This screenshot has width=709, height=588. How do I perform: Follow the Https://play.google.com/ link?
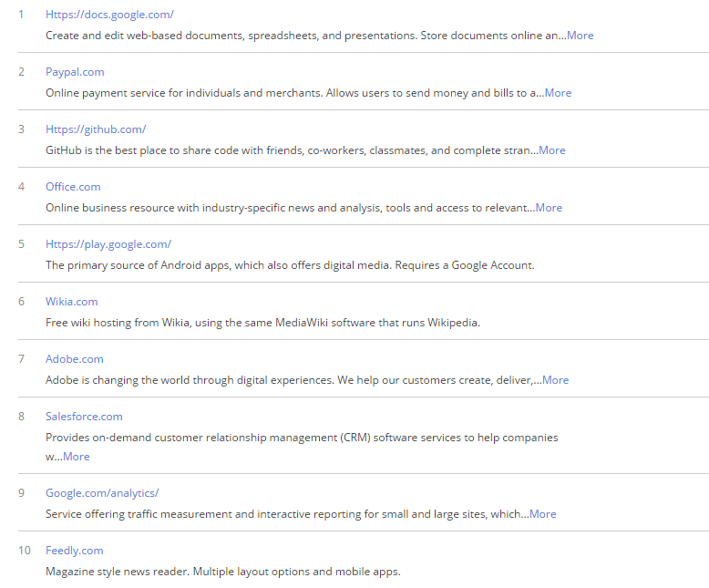(x=108, y=244)
